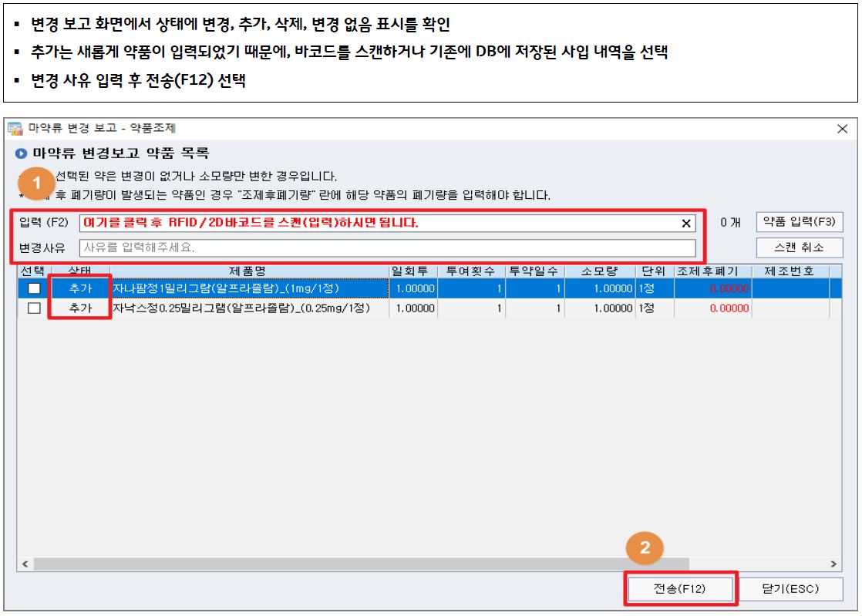The width and height of the screenshot is (862, 616).
Task: Click the 변경사유 reason input field
Action: coord(386,248)
